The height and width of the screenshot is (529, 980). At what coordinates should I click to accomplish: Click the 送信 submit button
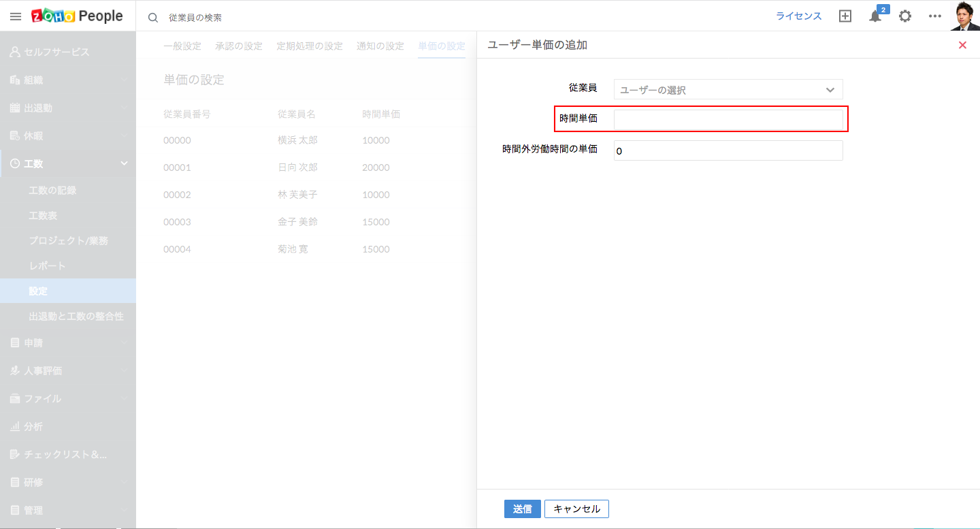522,509
